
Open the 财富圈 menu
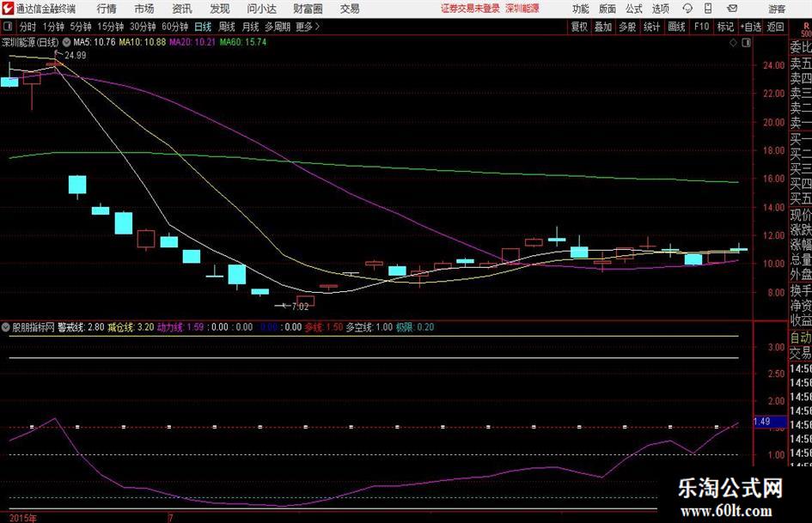[x=308, y=9]
